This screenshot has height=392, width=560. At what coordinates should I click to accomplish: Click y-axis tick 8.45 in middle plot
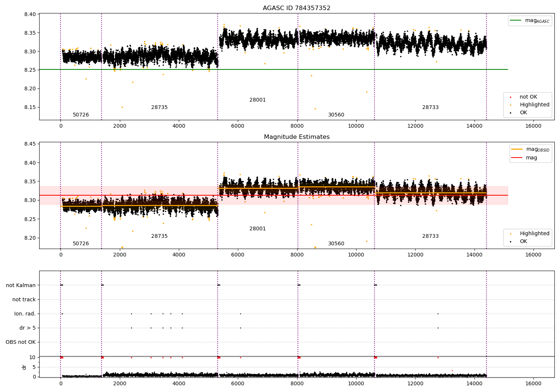(30, 144)
